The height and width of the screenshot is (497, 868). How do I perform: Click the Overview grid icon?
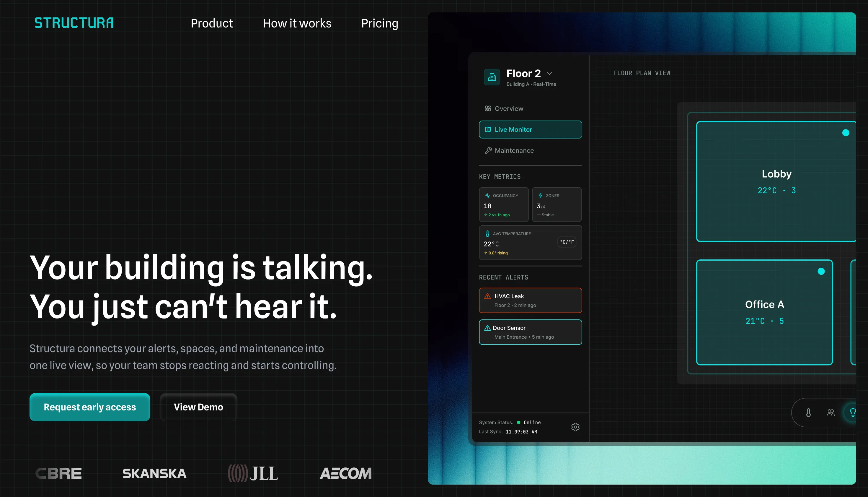488,108
